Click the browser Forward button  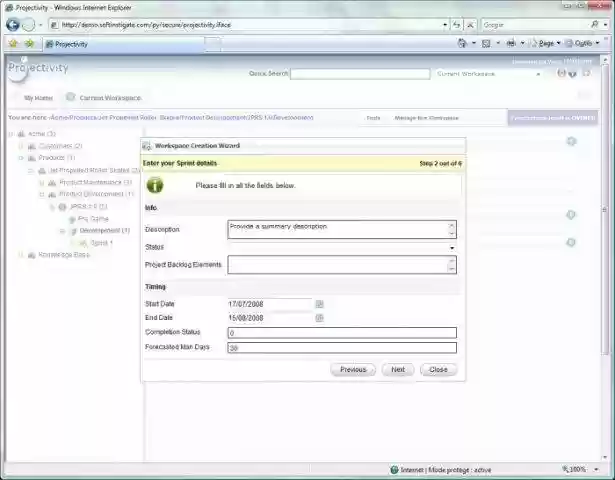click(28, 25)
